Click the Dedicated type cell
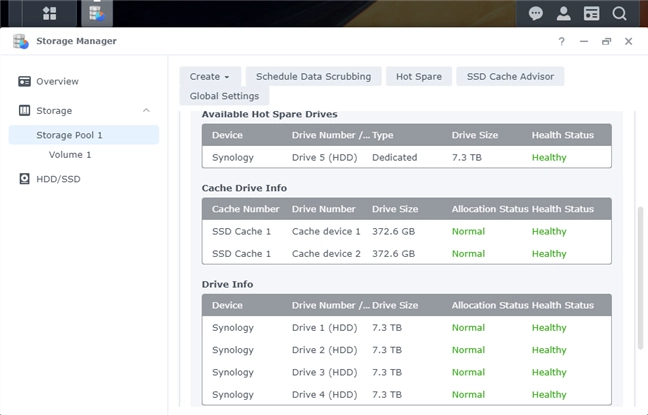The height and width of the screenshot is (415, 648). click(x=395, y=157)
